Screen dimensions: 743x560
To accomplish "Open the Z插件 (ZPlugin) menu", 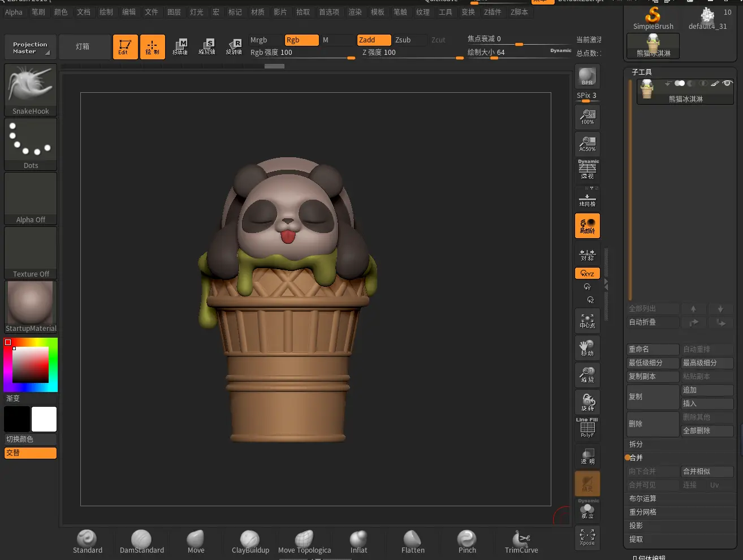I will tap(492, 12).
